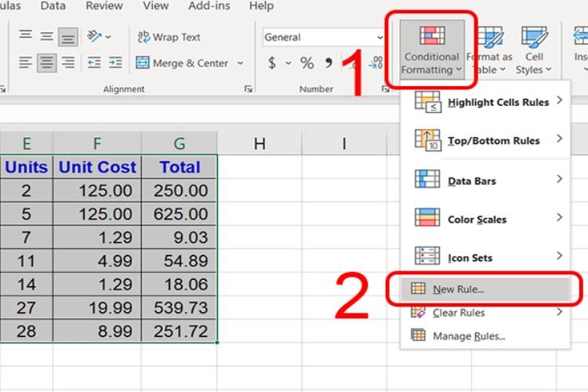Click the Conditional Formatting button

click(432, 50)
